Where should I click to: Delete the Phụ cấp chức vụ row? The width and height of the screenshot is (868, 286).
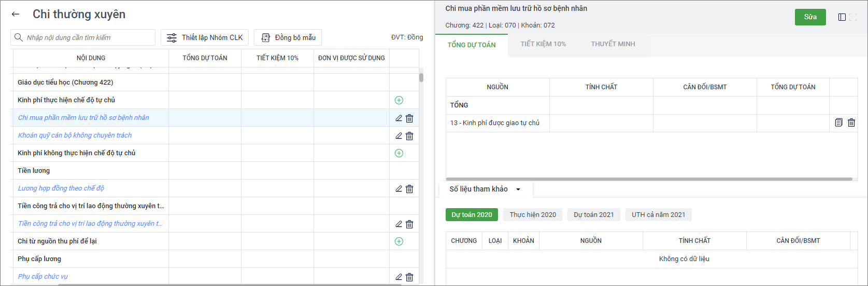coord(409,277)
